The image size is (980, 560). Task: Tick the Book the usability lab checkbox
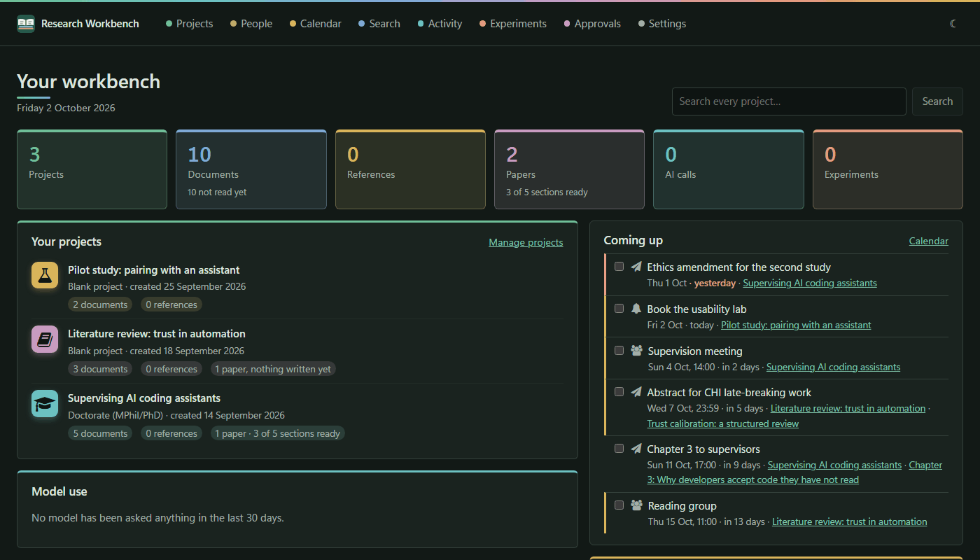pyautogui.click(x=619, y=309)
